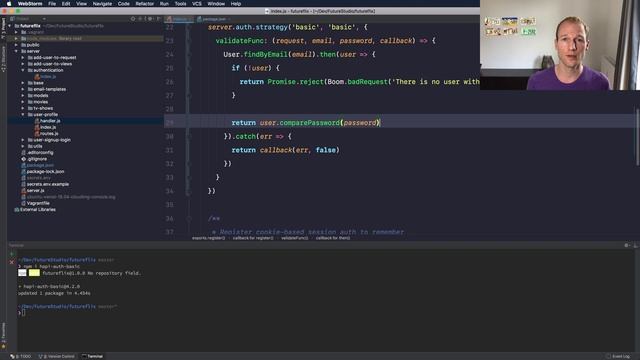The height and width of the screenshot is (360, 640).
Task: Open the Project panel gear settings
Action: [x=150, y=19]
